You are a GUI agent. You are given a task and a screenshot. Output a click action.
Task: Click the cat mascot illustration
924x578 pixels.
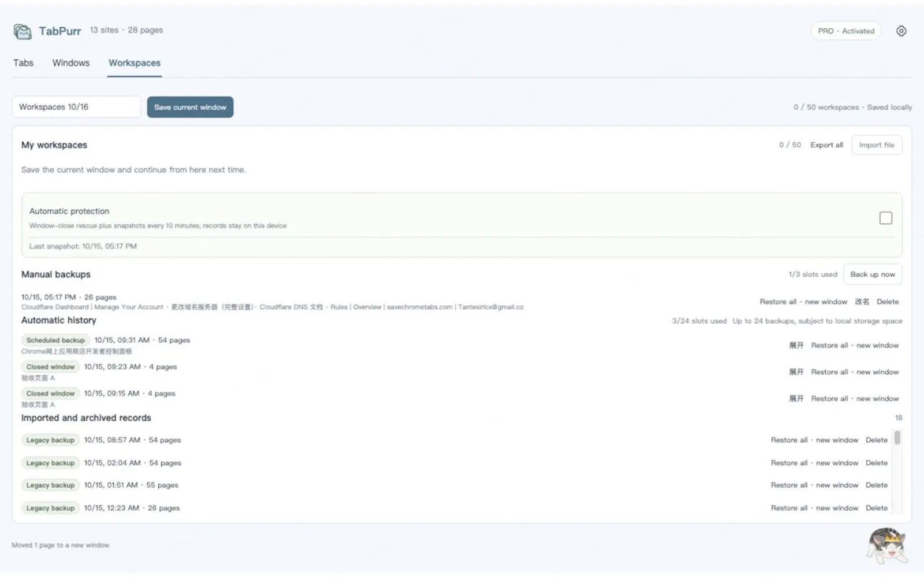point(887,545)
